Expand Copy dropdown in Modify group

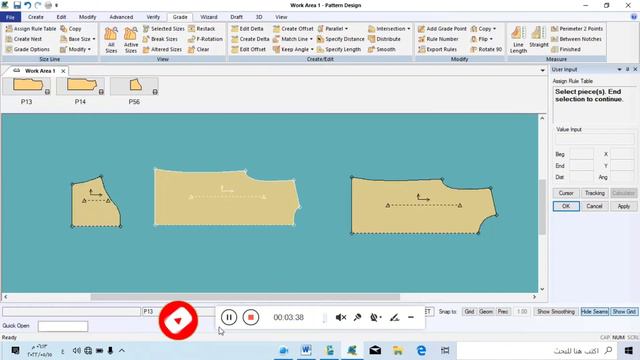tap(494, 29)
